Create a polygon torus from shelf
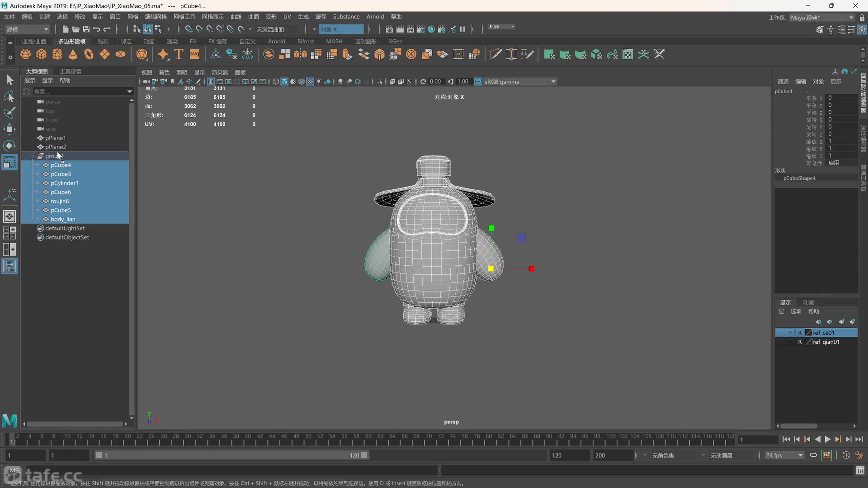The width and height of the screenshot is (868, 488). (89, 54)
